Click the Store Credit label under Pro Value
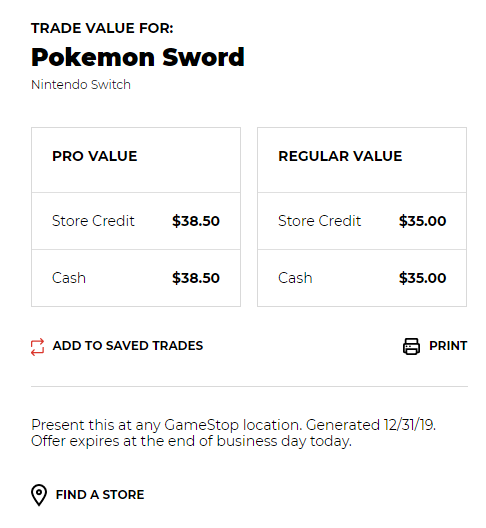The height and width of the screenshot is (528, 486). click(x=93, y=221)
